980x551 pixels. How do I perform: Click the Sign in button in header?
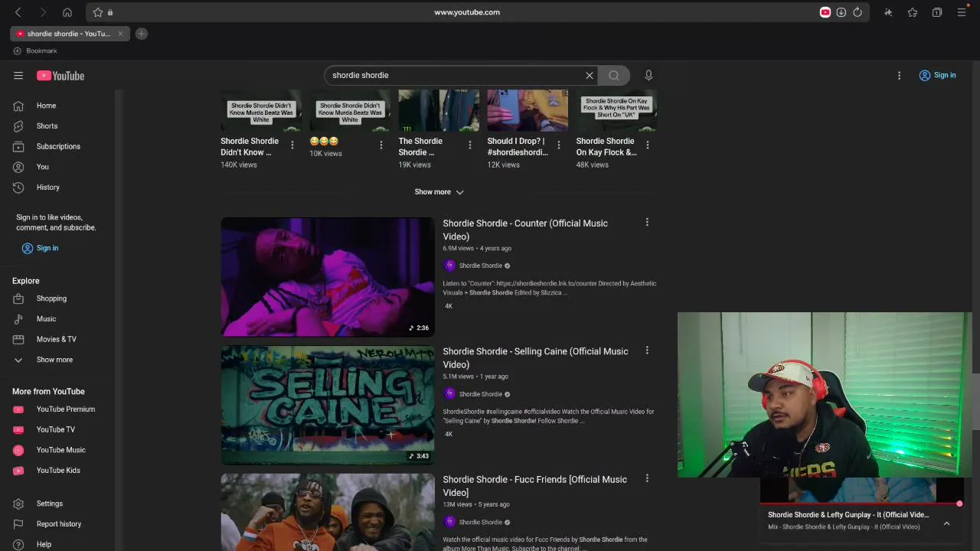tap(938, 75)
